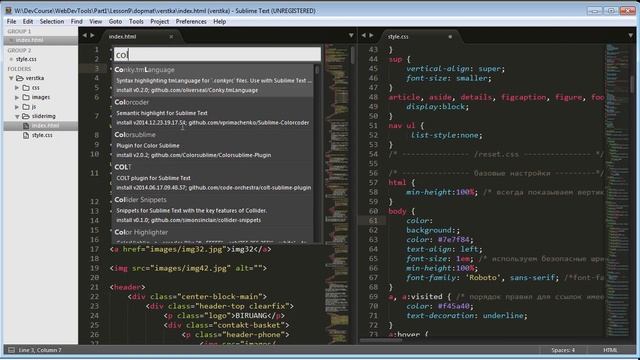Viewport: 640px width, 360px height.
Task: Open the Preferences menu
Action: click(191, 21)
